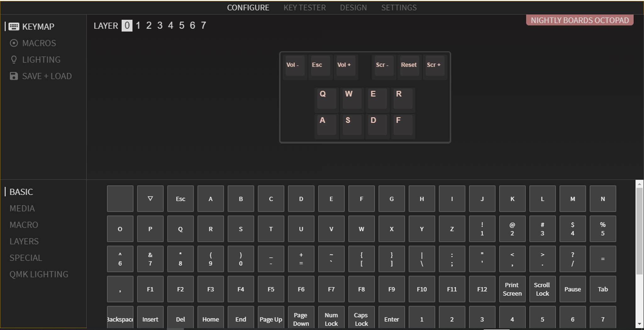Click the scrollbar down arrow in keycode list
This screenshot has height=330, width=644.
click(x=639, y=324)
